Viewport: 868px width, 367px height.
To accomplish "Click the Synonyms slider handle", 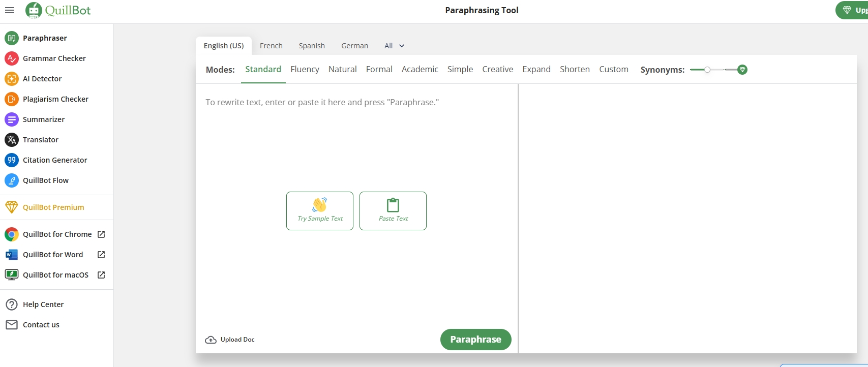I will (707, 70).
